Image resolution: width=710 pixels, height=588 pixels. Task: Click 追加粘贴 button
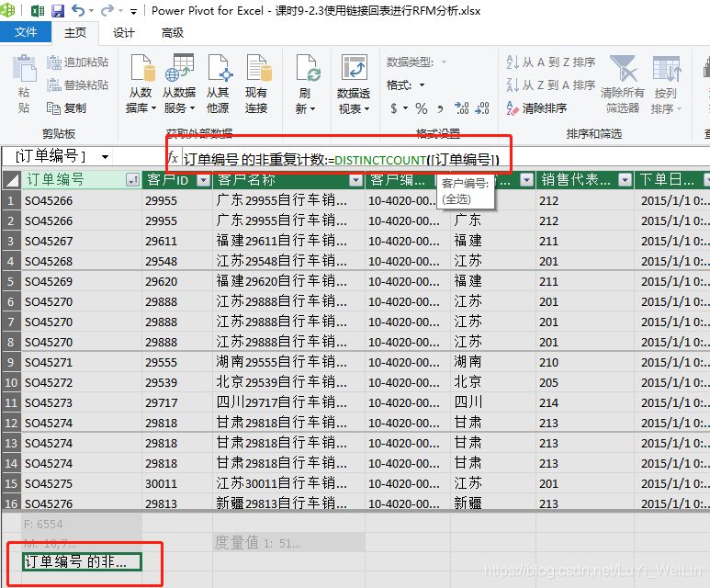tap(78, 62)
